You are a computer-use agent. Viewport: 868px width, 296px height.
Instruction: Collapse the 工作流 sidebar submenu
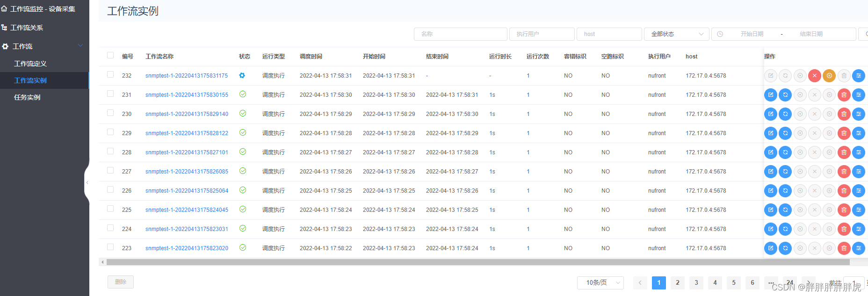point(80,46)
